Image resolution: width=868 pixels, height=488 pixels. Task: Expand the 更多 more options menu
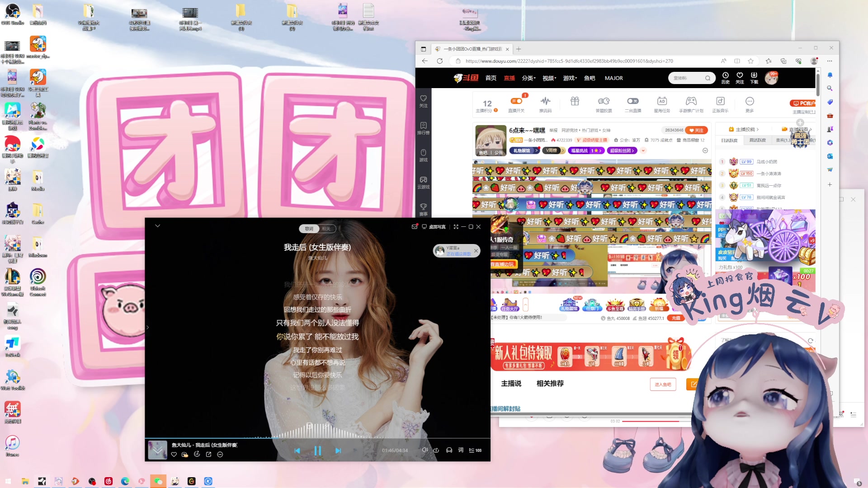(750, 101)
